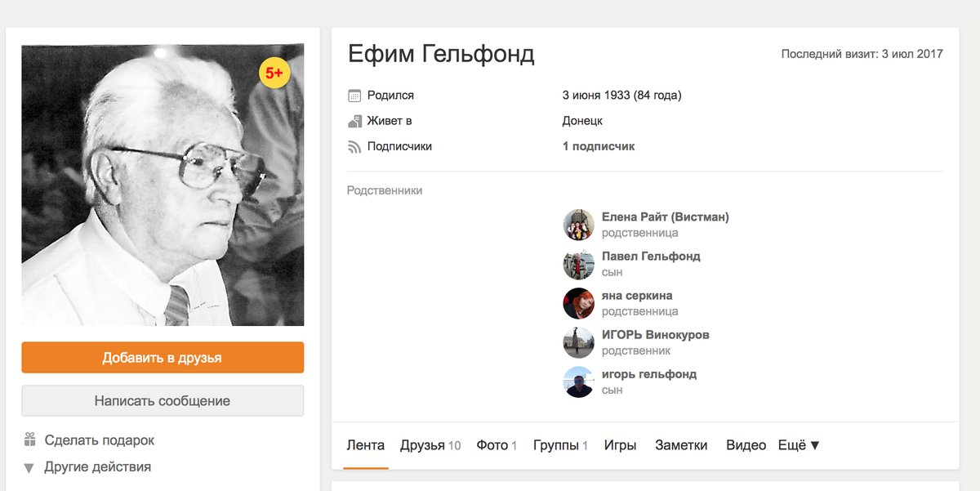Open игорь гельфонд's avatar thumbnail
The width and height of the screenshot is (980, 491).
[578, 382]
